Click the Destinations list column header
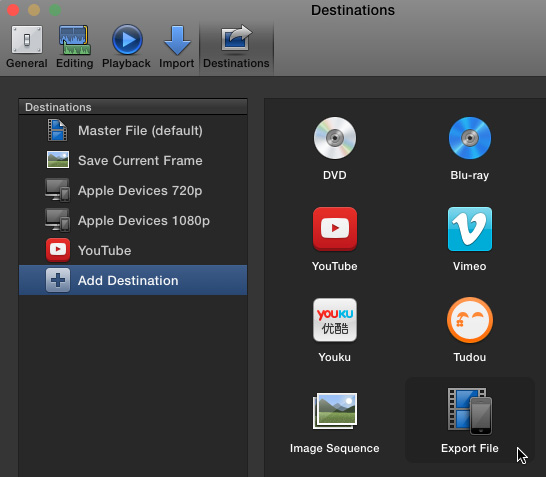546x477 pixels. [133, 107]
